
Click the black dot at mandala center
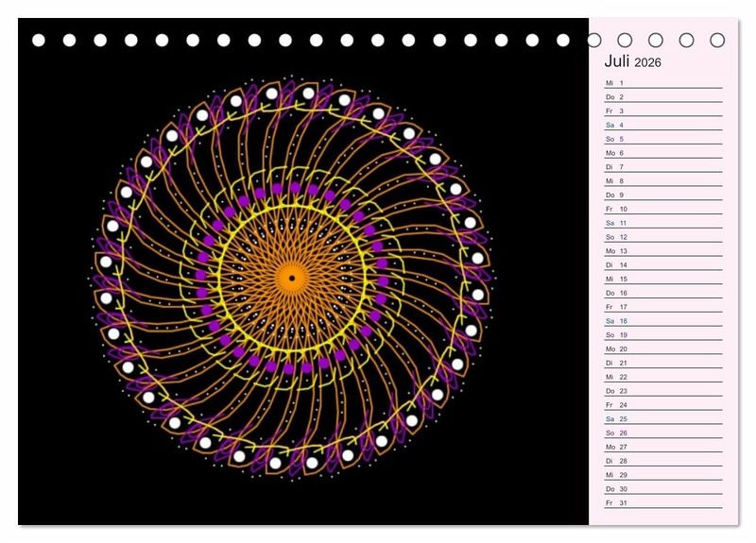pos(292,279)
